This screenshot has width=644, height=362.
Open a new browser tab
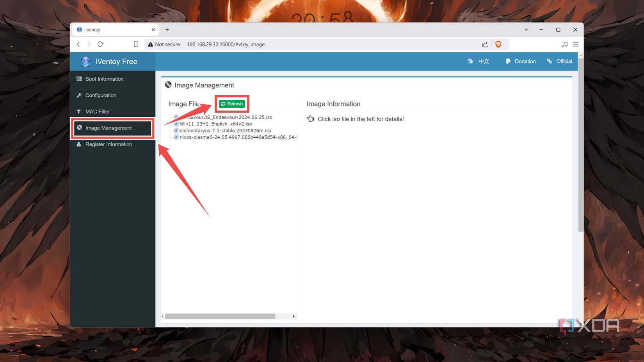(167, 30)
